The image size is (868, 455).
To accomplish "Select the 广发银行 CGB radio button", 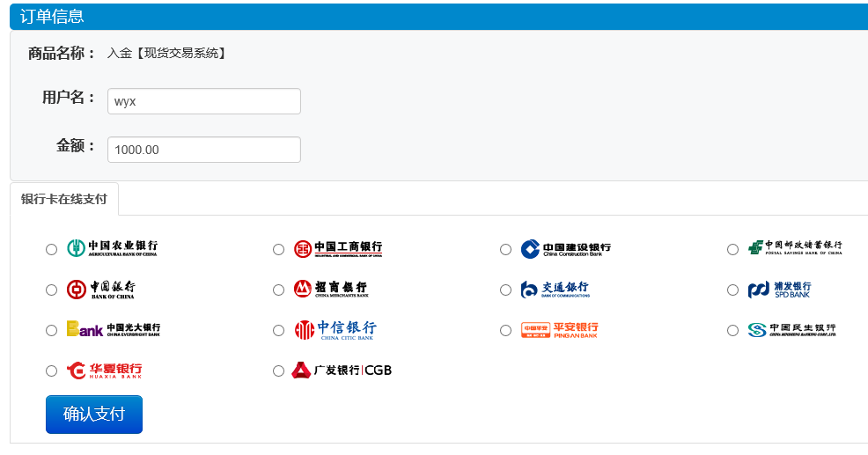I will [278, 371].
